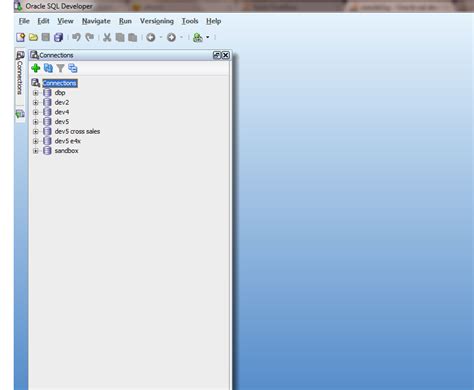Open a file with the folder icon
The image size is (474, 390).
(x=33, y=37)
